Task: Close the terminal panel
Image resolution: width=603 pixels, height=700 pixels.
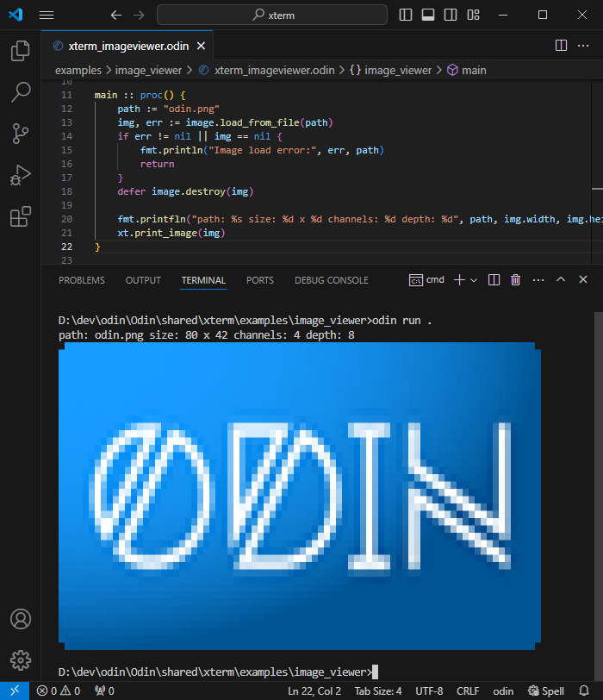Action: (x=583, y=279)
